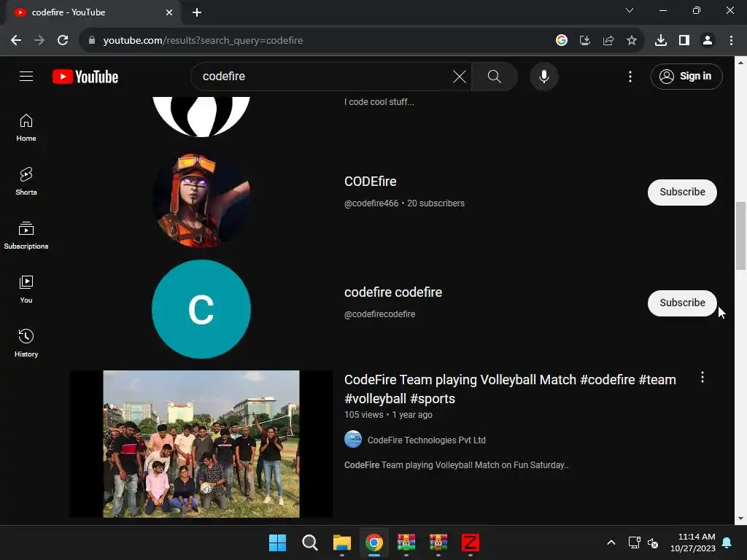Subscribe to codefire codefire channel
747x560 pixels.
tap(682, 303)
